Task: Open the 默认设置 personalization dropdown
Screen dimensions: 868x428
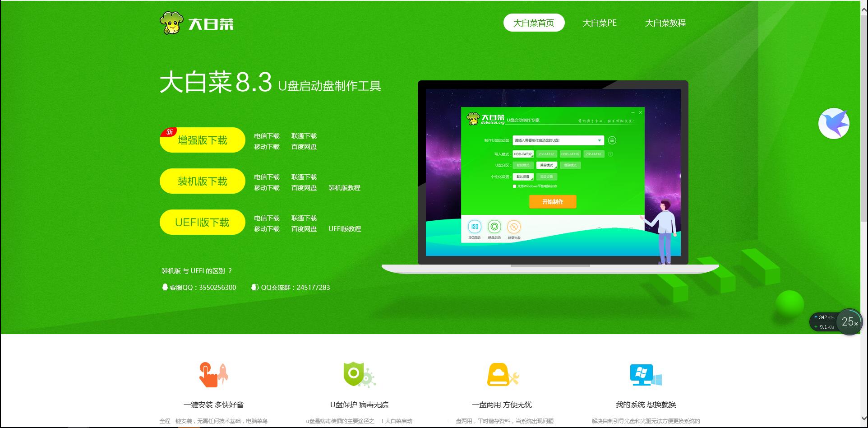Action: [522, 177]
